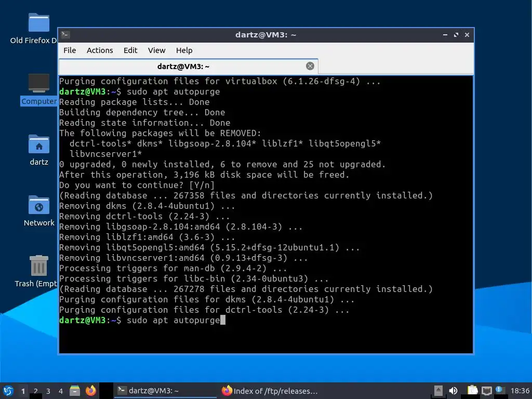Click 'Removing liblzf1:amd64 (3.6-3)' line
The width and height of the screenshot is (532, 399).
pos(147,237)
